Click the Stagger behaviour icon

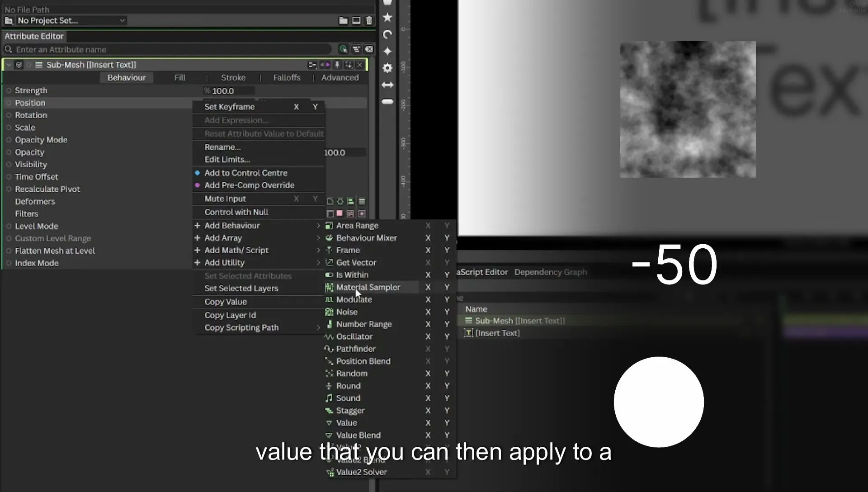pos(329,411)
